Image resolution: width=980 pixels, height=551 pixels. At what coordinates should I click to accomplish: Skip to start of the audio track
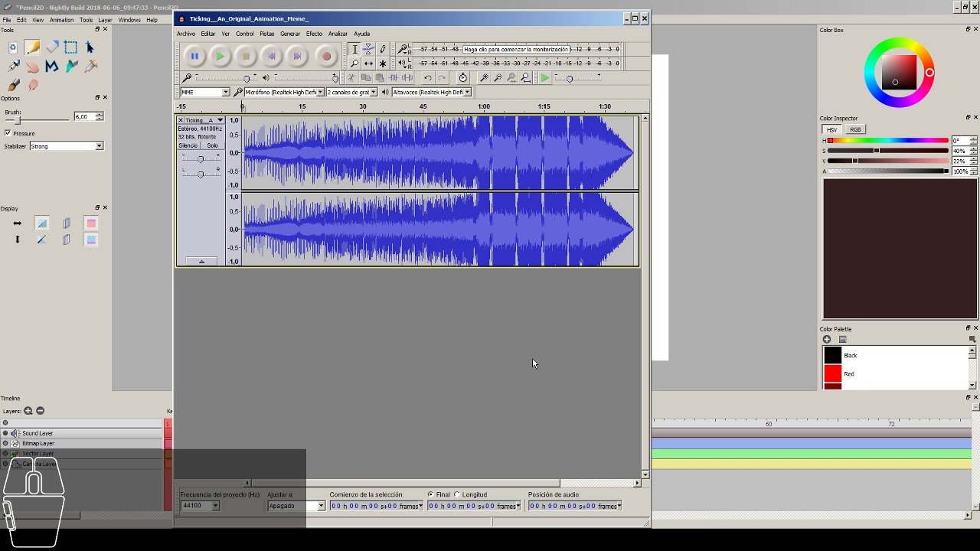272,56
